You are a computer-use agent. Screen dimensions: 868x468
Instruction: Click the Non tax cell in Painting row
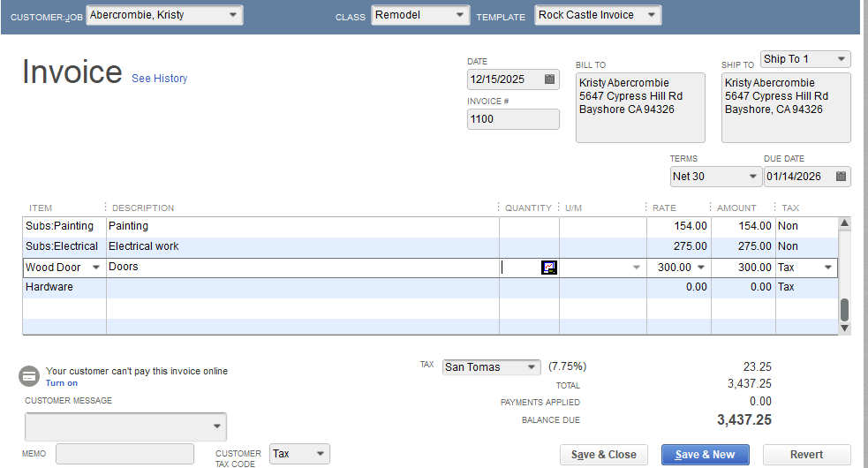click(x=807, y=226)
